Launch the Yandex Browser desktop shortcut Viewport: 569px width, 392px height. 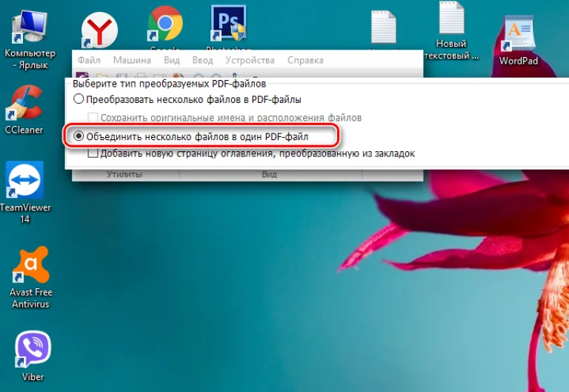pos(99,30)
